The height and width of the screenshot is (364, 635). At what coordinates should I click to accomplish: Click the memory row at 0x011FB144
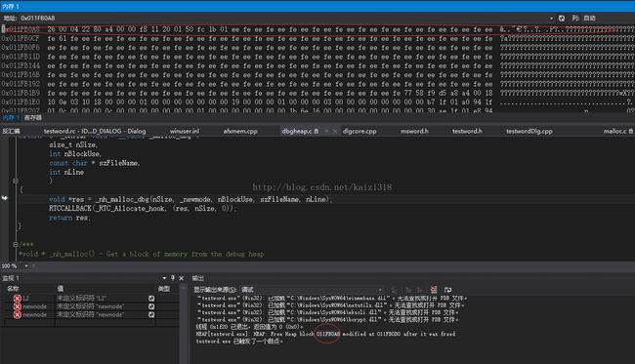(317, 65)
